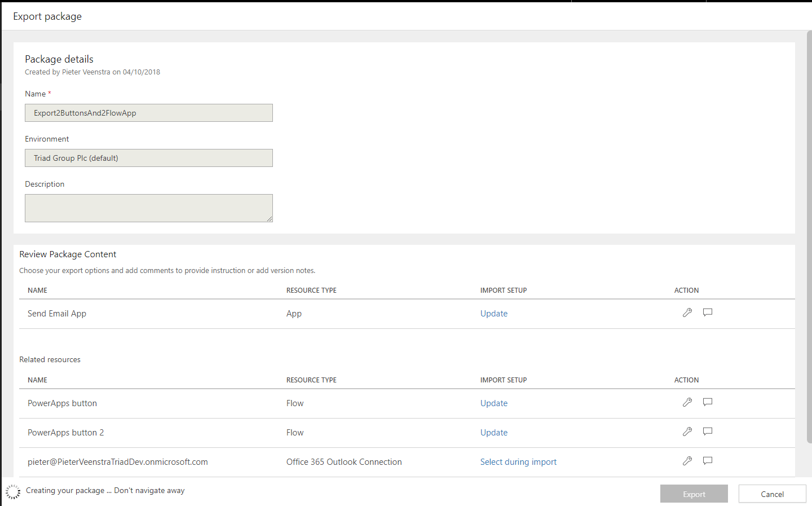Select the PowerApps button name cell
This screenshot has height=506, width=812.
[x=62, y=403]
